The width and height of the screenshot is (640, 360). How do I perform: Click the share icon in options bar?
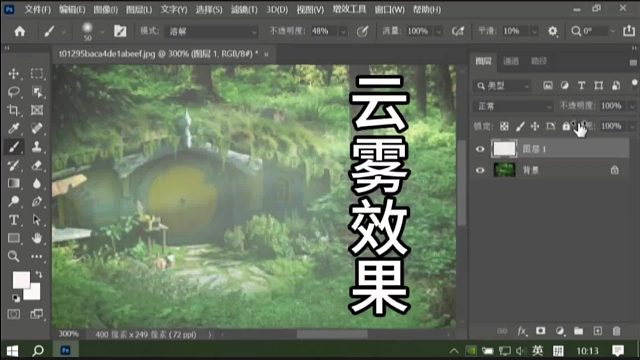click(629, 31)
